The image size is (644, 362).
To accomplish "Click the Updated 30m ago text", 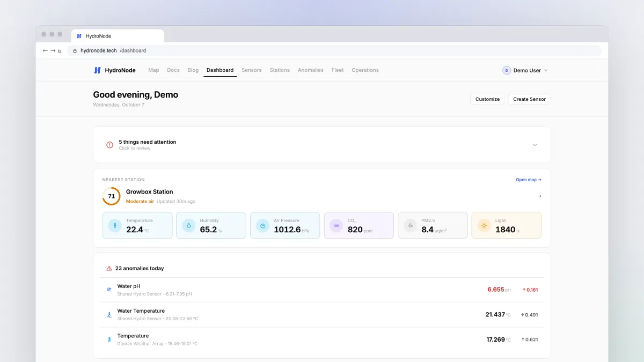I will (176, 202).
